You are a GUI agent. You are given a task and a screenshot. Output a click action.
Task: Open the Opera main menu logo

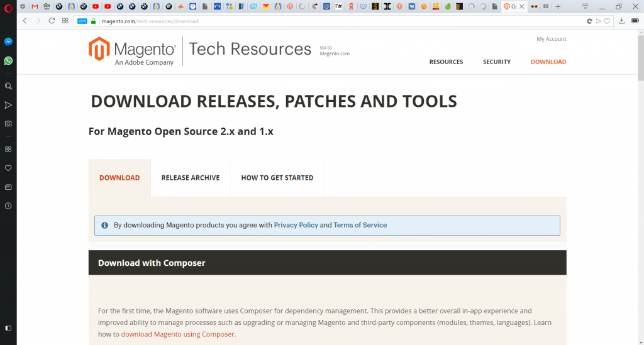pos(8,8)
